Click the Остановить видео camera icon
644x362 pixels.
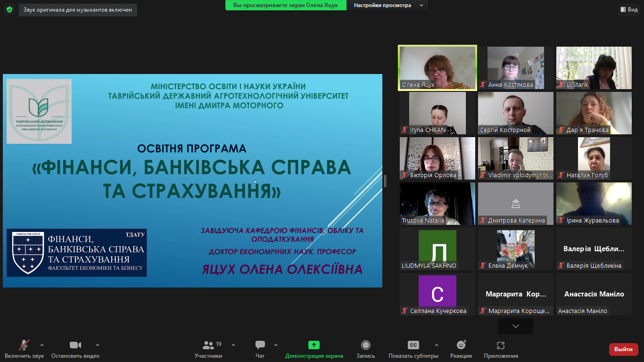pyautogui.click(x=75, y=345)
